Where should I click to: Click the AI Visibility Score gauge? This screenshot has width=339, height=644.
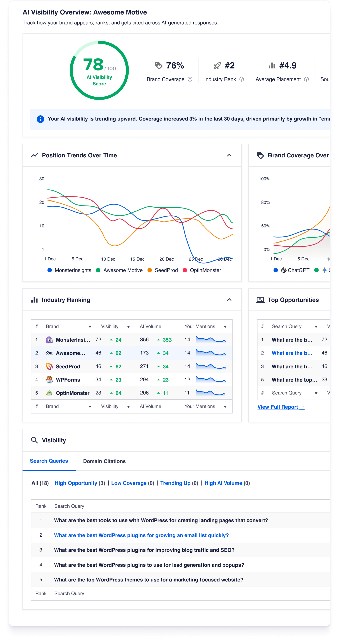(x=99, y=70)
